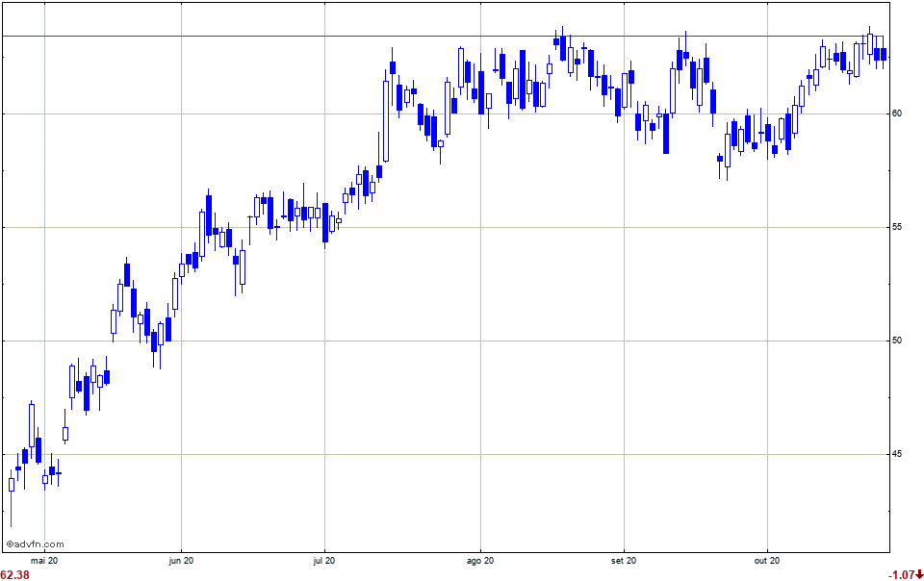
Task: Click the 50 price axis label
Action: pyautogui.click(x=897, y=341)
